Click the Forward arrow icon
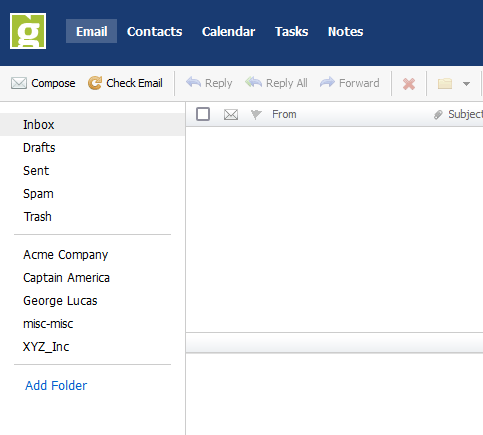Image resolution: width=483 pixels, height=435 pixels. click(x=327, y=82)
